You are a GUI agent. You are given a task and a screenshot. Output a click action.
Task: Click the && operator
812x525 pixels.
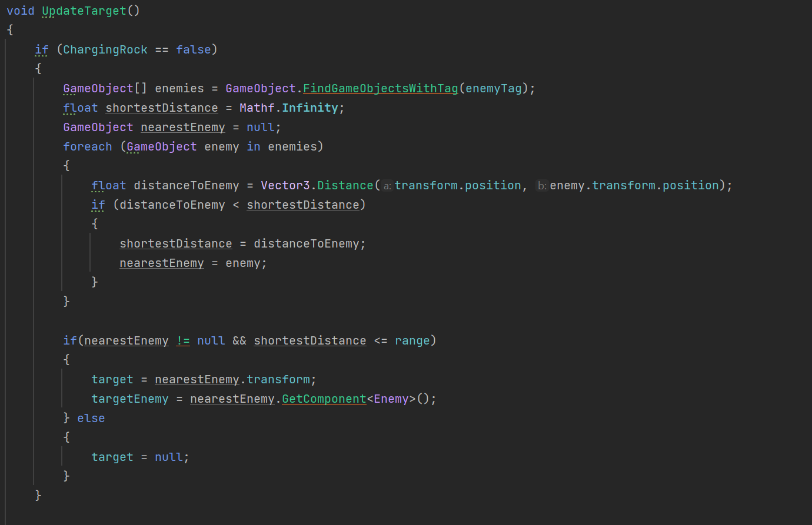pyautogui.click(x=239, y=340)
